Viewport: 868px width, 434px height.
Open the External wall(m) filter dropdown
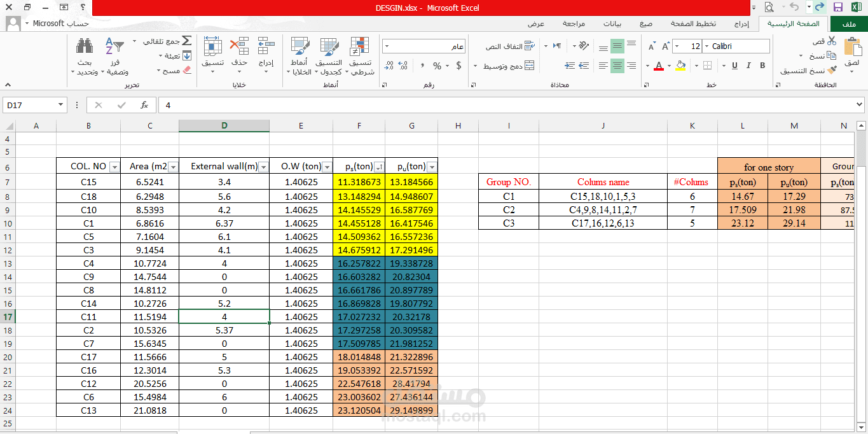coord(263,167)
